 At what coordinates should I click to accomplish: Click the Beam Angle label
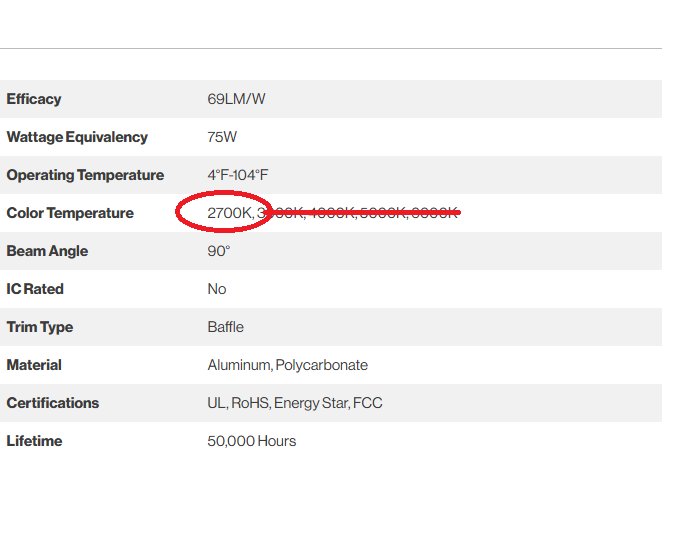[x=47, y=251]
